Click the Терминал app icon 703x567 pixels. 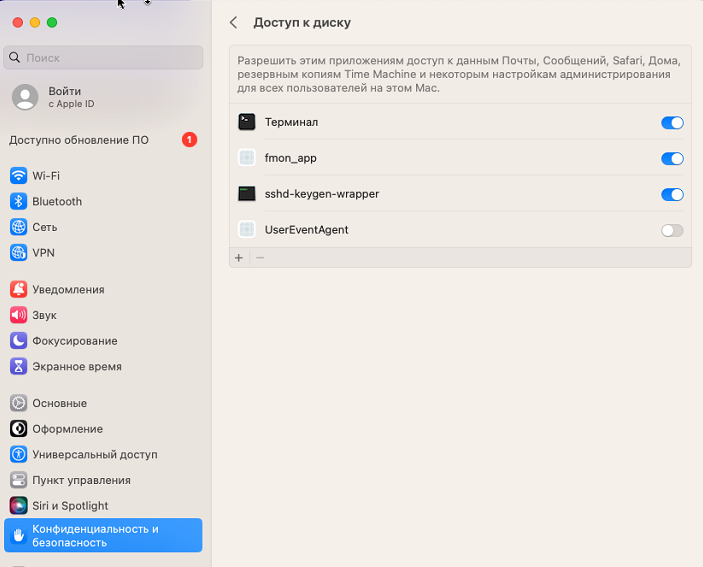click(x=247, y=122)
